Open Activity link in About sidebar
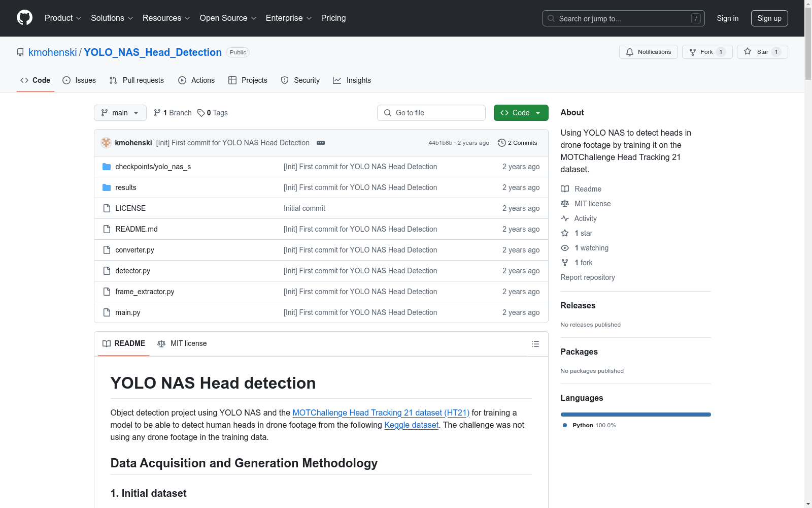This screenshot has height=508, width=812. point(579,218)
